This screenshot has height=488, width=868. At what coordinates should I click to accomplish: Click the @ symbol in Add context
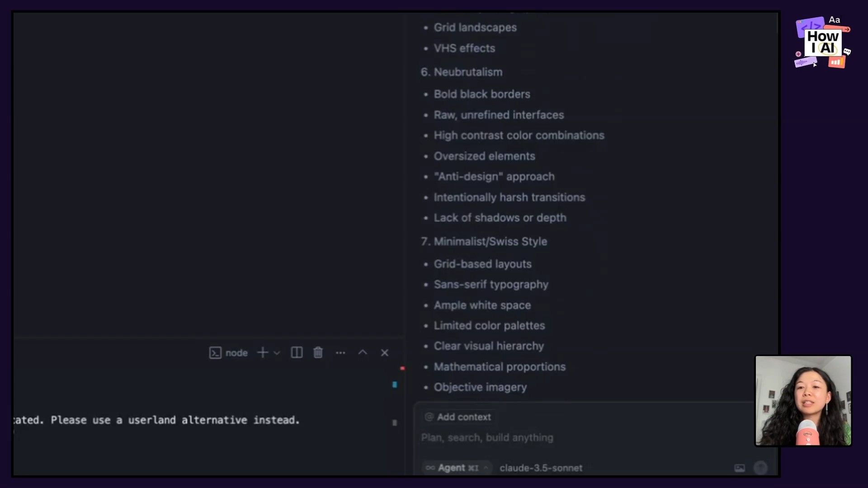tap(429, 417)
